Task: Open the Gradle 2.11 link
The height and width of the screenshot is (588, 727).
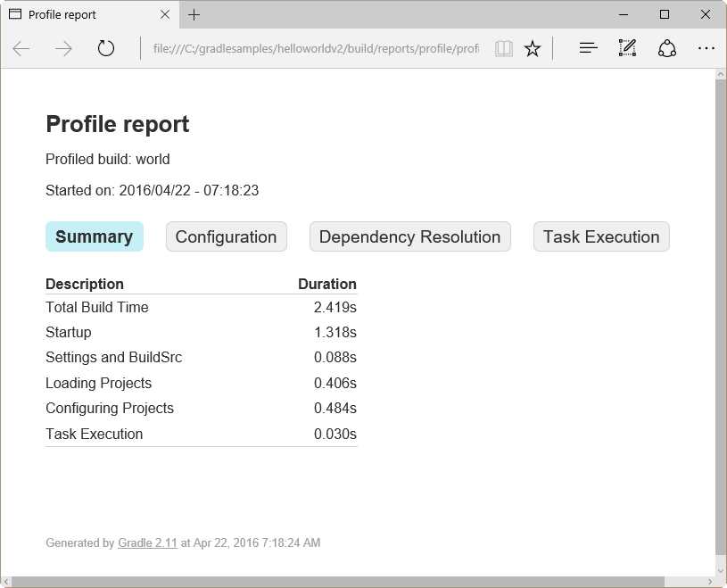Action: (x=147, y=542)
